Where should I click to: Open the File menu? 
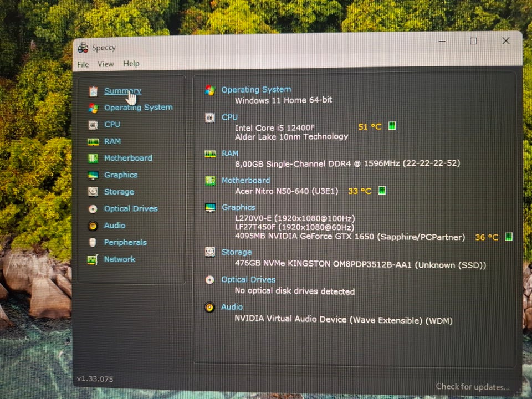(83, 64)
